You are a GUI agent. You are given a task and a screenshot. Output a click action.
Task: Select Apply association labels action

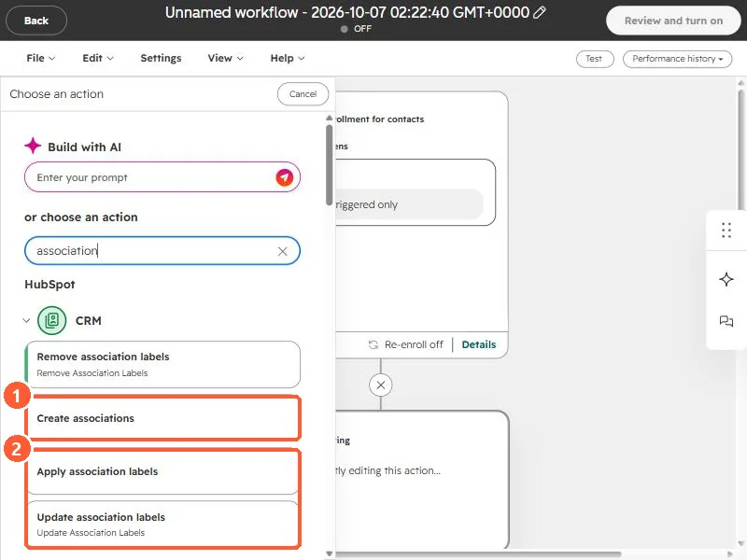tap(162, 471)
